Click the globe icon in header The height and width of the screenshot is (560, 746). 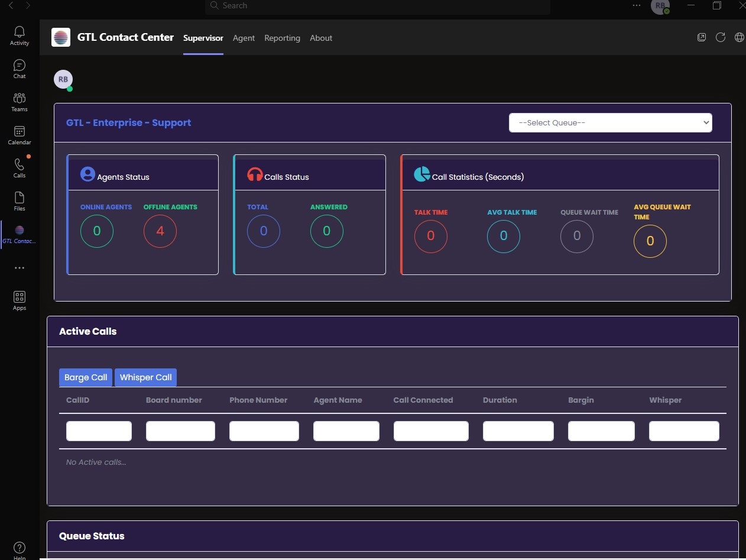click(x=739, y=37)
